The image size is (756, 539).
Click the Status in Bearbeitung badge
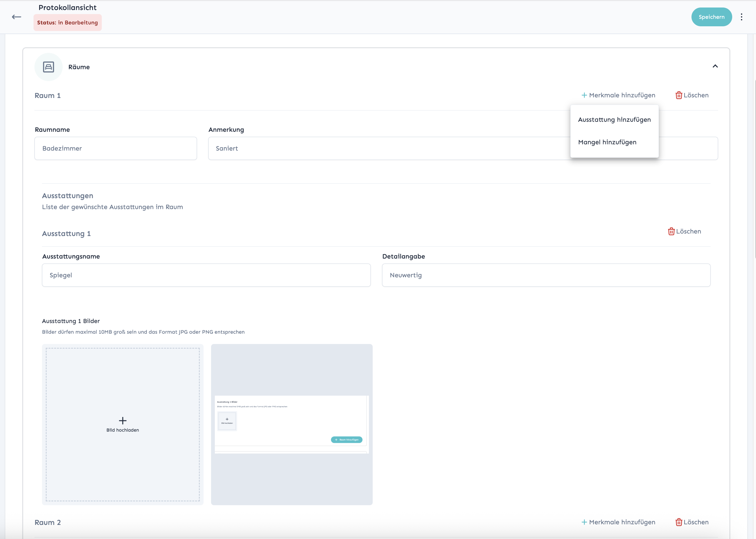click(x=67, y=23)
